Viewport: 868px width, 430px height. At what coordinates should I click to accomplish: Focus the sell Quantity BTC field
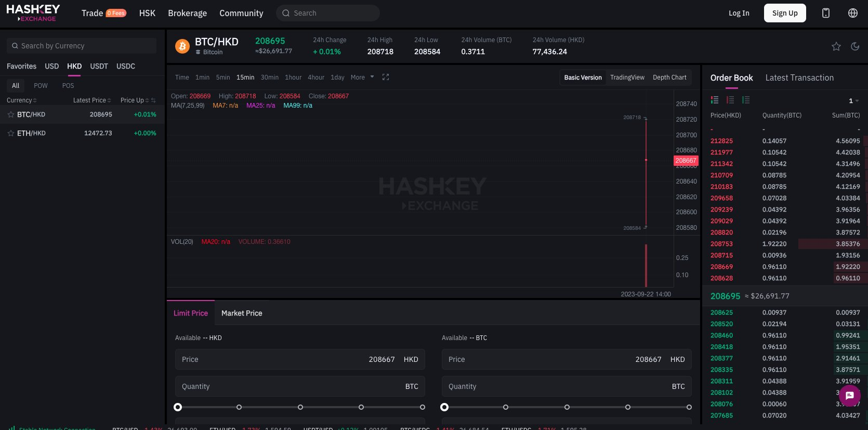(567, 386)
